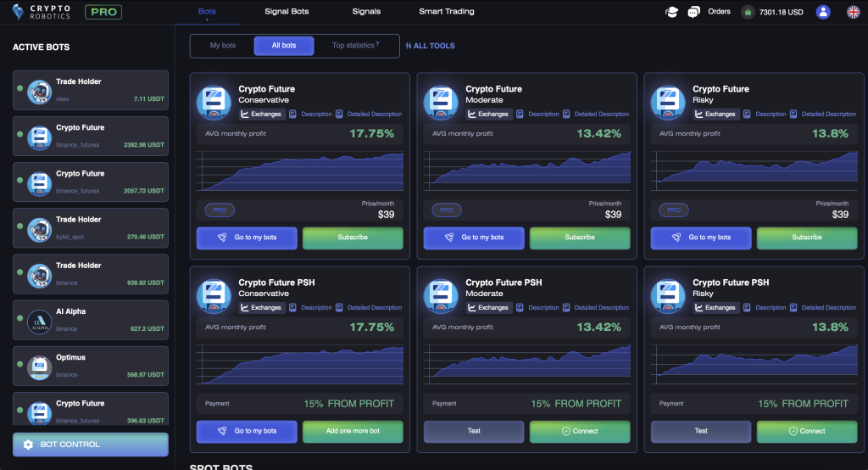This screenshot has height=470, width=868.
Task: Go to my bots from Crypto Future Moderate
Action: click(x=474, y=238)
